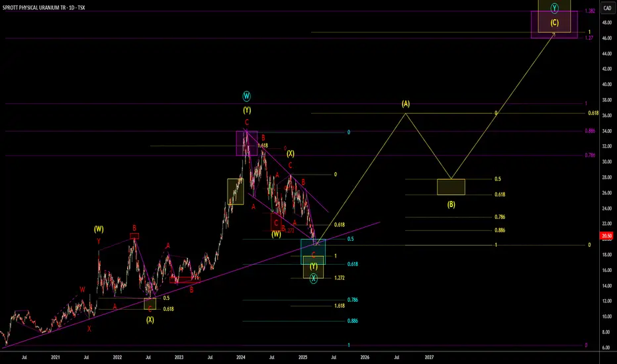Screen dimensions: 617x364
Task: Select the yellow (A) projection label
Action: [406, 104]
